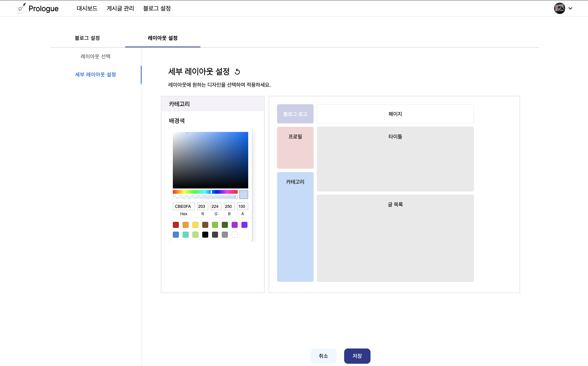Pick the purple preset color swatch
The width and height of the screenshot is (588, 366).
[x=235, y=225]
